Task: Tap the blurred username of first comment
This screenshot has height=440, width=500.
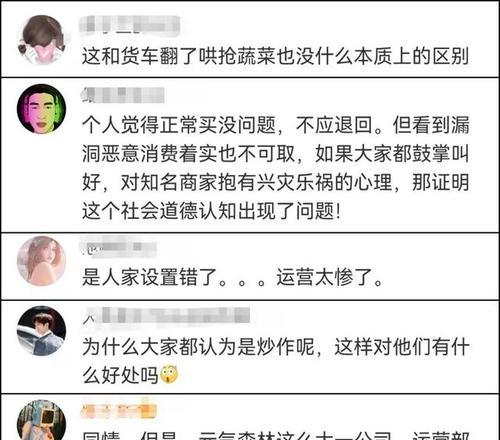Action: (x=130, y=25)
